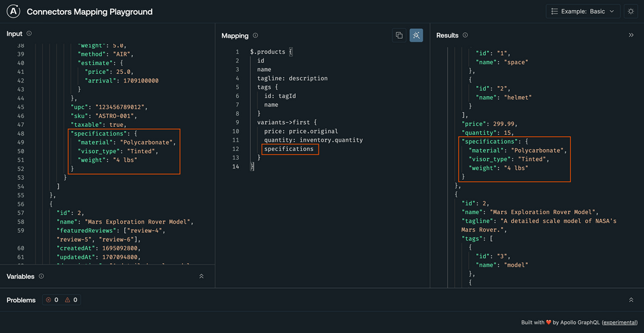Click "quantity: inventory.quantity" mapping line
The width and height of the screenshot is (644, 333).
pyautogui.click(x=313, y=140)
